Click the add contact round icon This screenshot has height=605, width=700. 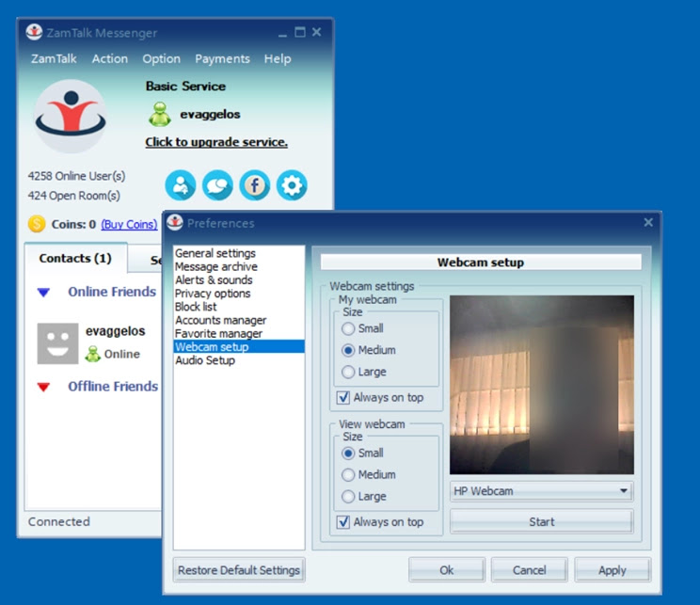click(x=181, y=185)
